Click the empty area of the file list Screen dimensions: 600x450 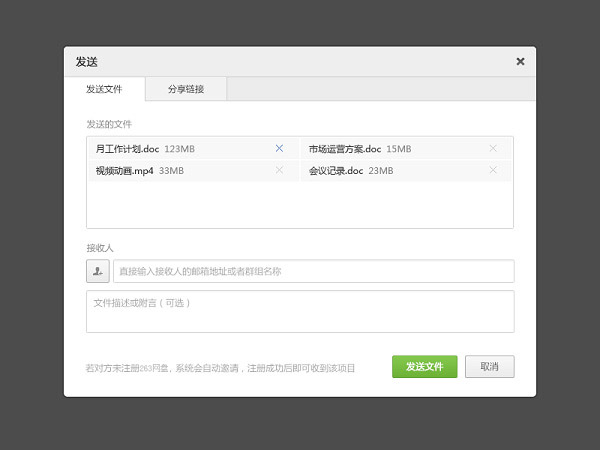pos(300,206)
